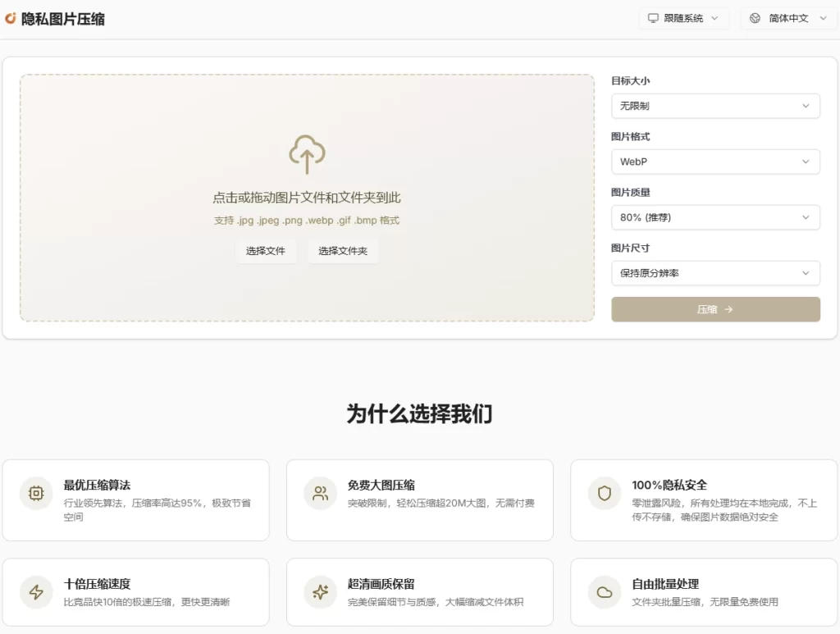Screen dimensions: 840x634
Task: Click the people icon next to 免费大图压缩
Action: coord(319,494)
